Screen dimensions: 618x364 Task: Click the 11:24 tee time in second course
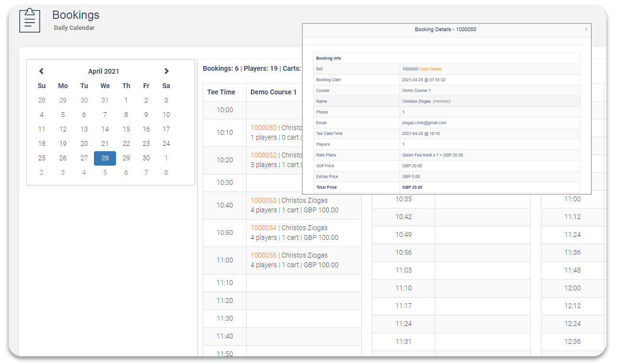tap(404, 324)
